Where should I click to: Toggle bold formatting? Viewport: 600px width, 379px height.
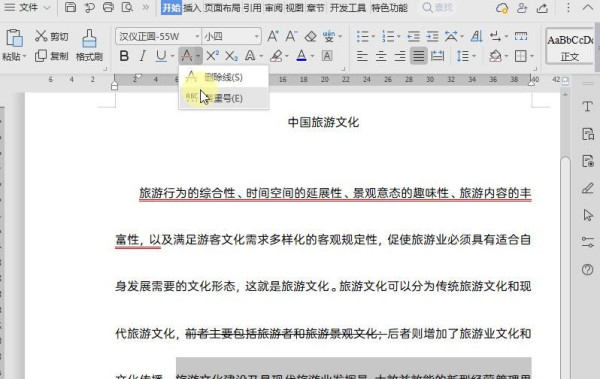coord(124,56)
